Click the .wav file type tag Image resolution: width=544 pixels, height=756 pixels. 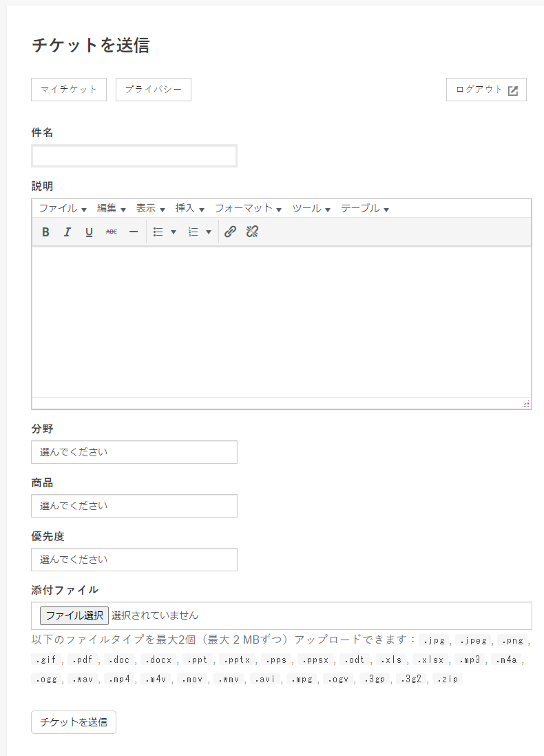tap(83, 679)
